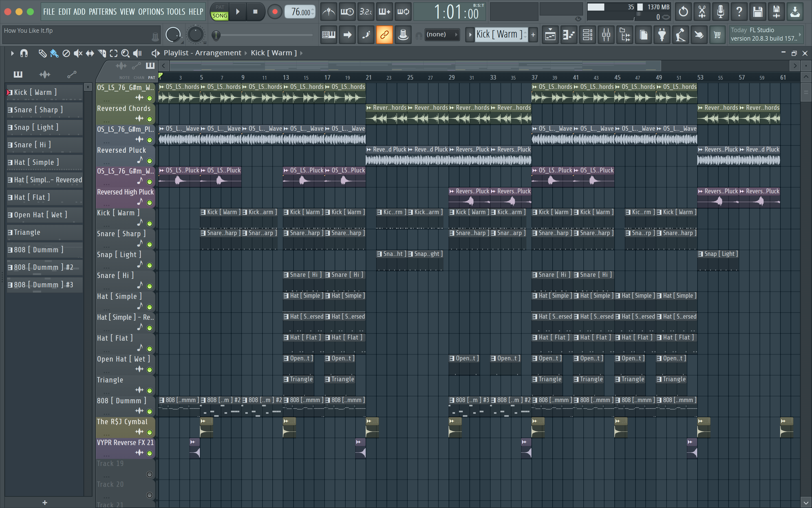This screenshot has width=812, height=508.
Task: Add a new pattern with plus button
Action: tap(533, 35)
